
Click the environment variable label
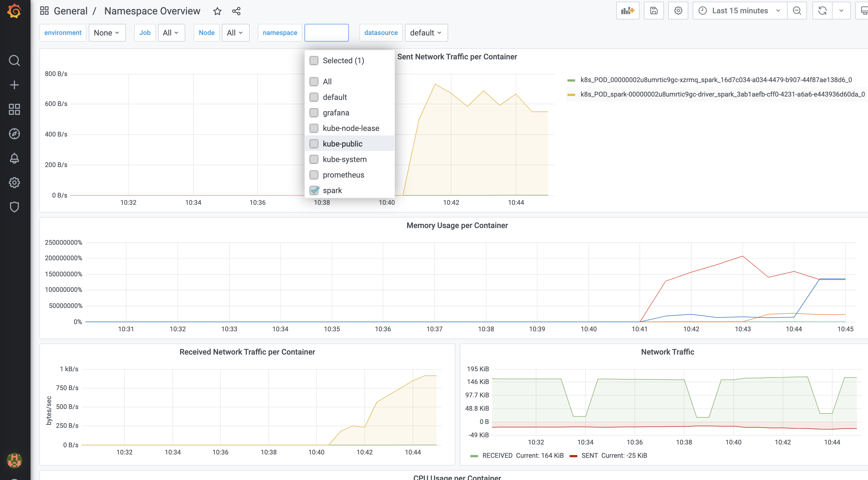(x=63, y=33)
